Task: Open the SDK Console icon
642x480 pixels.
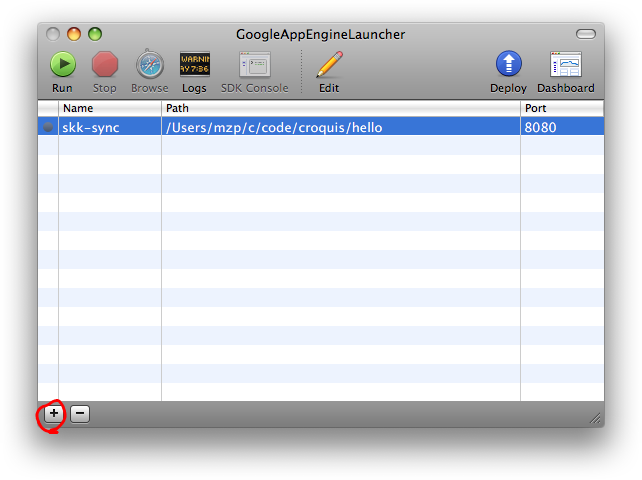Action: [255, 64]
